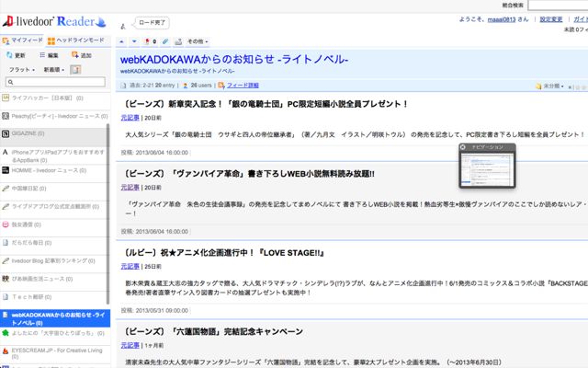Select the 独女通信 feed
This screenshot has height=368, width=588.
(x=53, y=228)
